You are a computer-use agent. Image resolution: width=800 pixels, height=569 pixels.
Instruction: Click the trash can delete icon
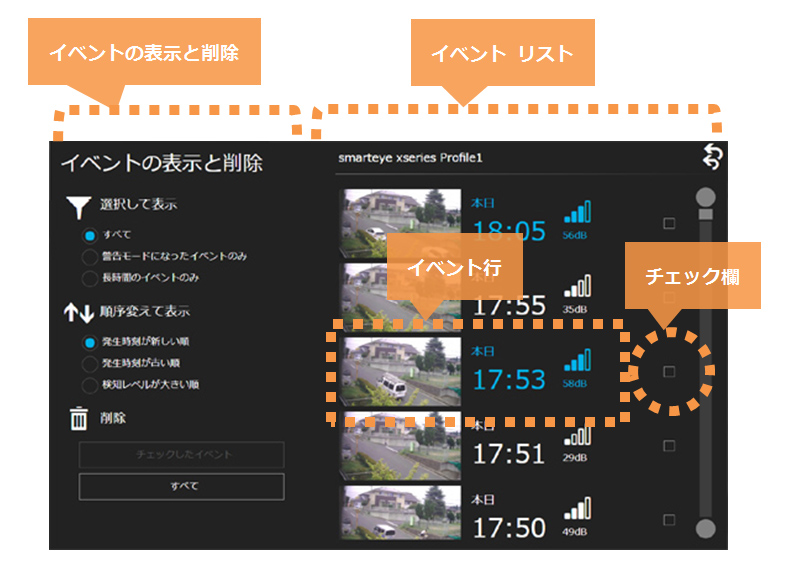click(78, 419)
